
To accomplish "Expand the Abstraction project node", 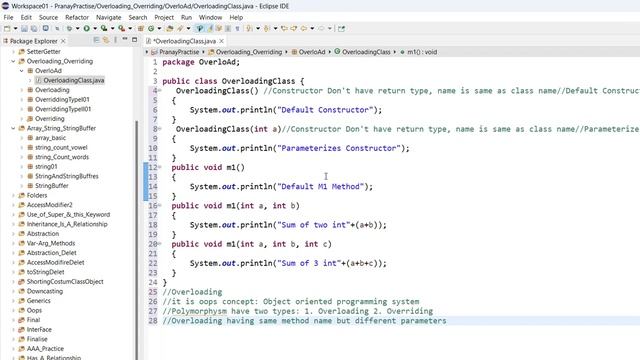I will pos(13,233).
